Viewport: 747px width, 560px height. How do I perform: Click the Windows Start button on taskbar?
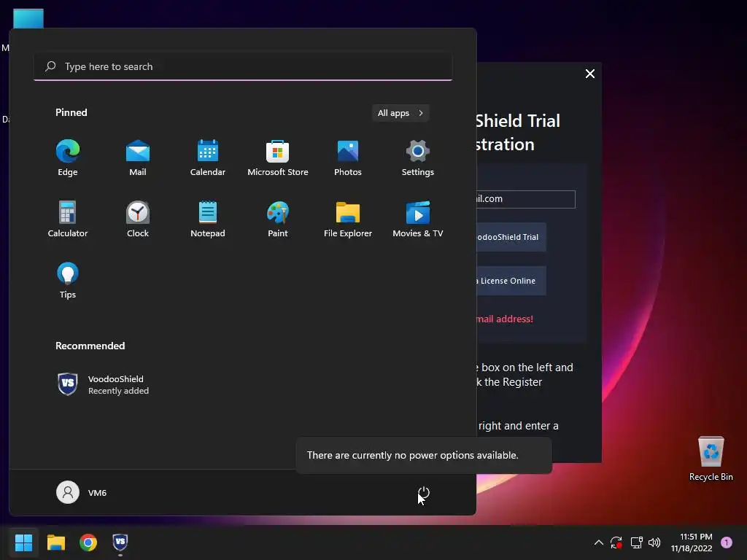click(23, 542)
